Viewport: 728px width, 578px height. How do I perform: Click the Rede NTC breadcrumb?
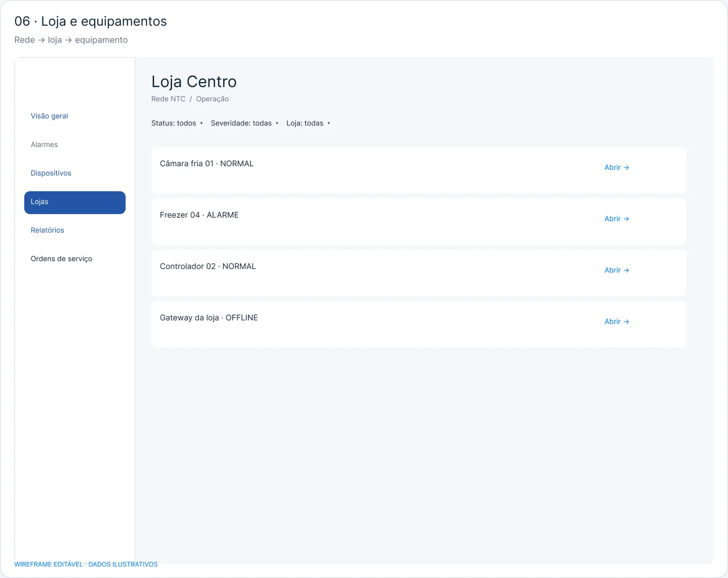click(168, 99)
